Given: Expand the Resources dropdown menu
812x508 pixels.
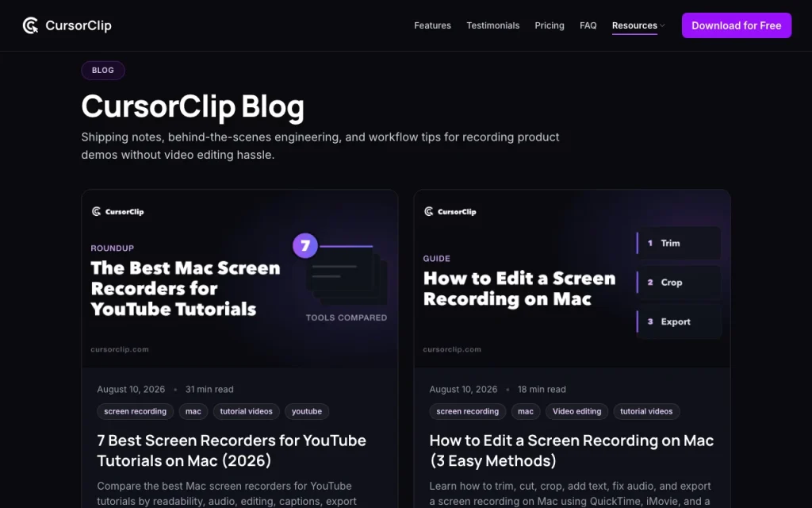Looking at the screenshot, I should [638, 25].
